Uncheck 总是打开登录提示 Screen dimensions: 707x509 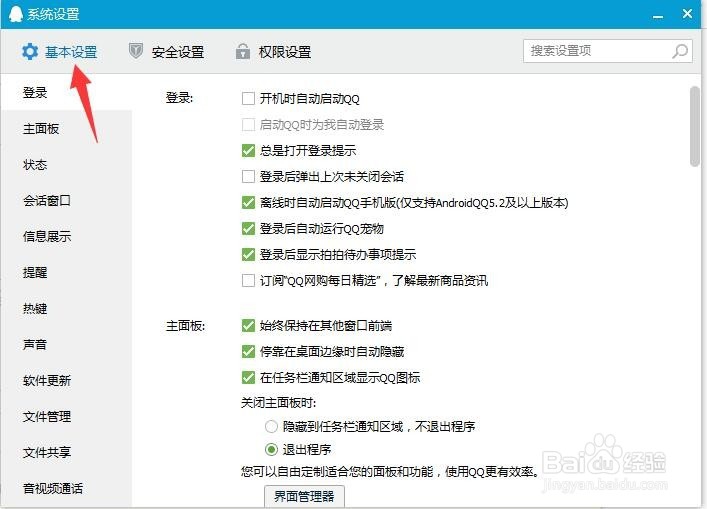(x=248, y=151)
